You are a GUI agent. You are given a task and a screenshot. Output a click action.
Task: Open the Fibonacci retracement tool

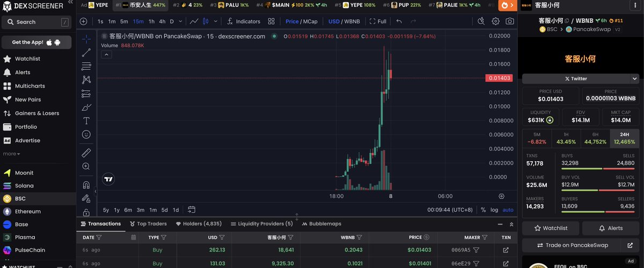coord(86,66)
